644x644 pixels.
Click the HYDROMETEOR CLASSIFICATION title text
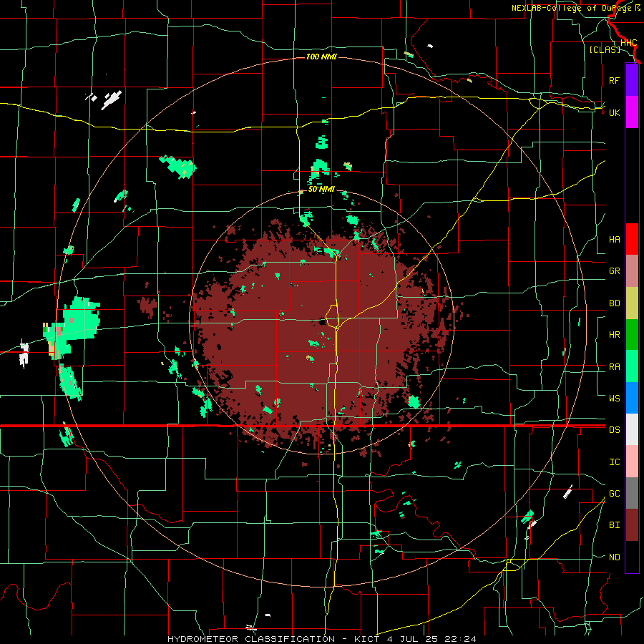pos(251,639)
